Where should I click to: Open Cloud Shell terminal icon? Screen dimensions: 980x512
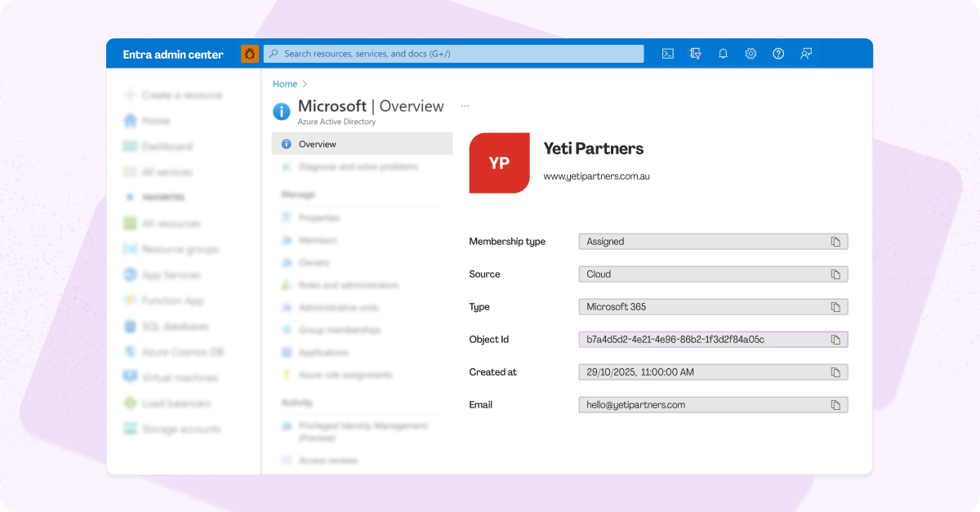(x=667, y=54)
